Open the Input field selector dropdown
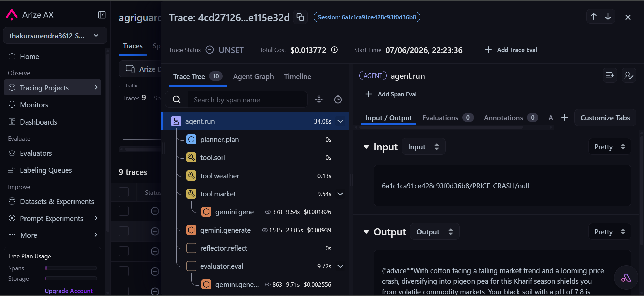The width and height of the screenshot is (644, 296). pos(424,147)
